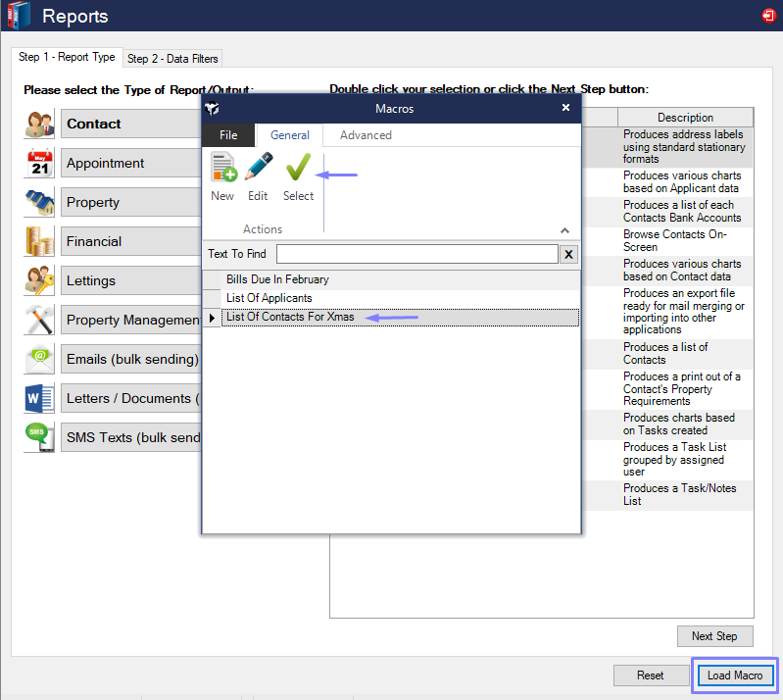The height and width of the screenshot is (700, 783).
Task: Click the Emails bulk sending envelope icon
Action: tap(39, 360)
